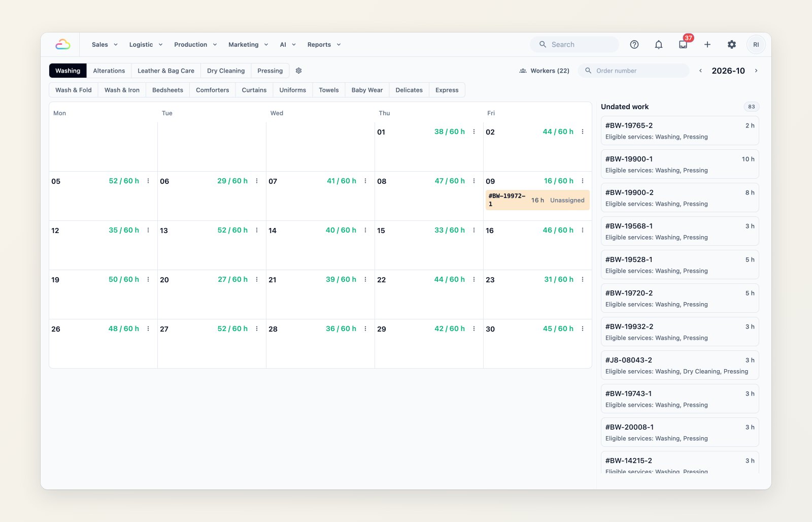Expand the Reports dropdown menu
The width and height of the screenshot is (812, 522).
tap(324, 45)
